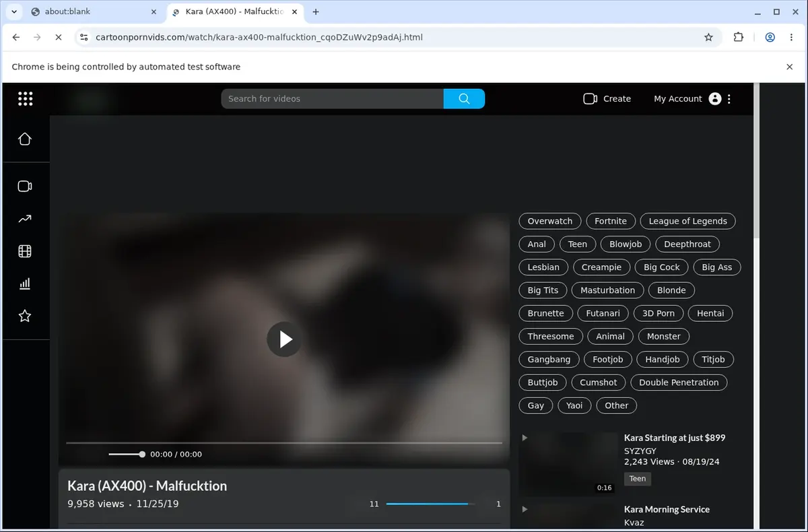The image size is (808, 532).
Task: Adjust the volume slider under video
Action: coord(127,455)
